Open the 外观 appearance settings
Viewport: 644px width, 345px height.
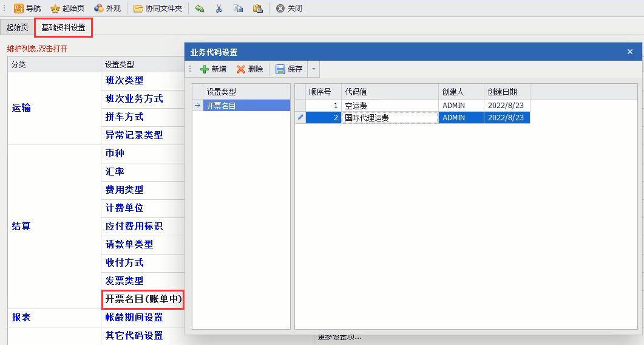[x=99, y=9]
